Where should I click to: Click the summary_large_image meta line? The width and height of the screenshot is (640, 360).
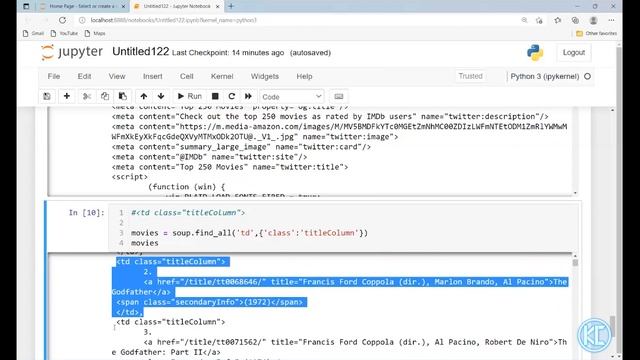pos(241,147)
